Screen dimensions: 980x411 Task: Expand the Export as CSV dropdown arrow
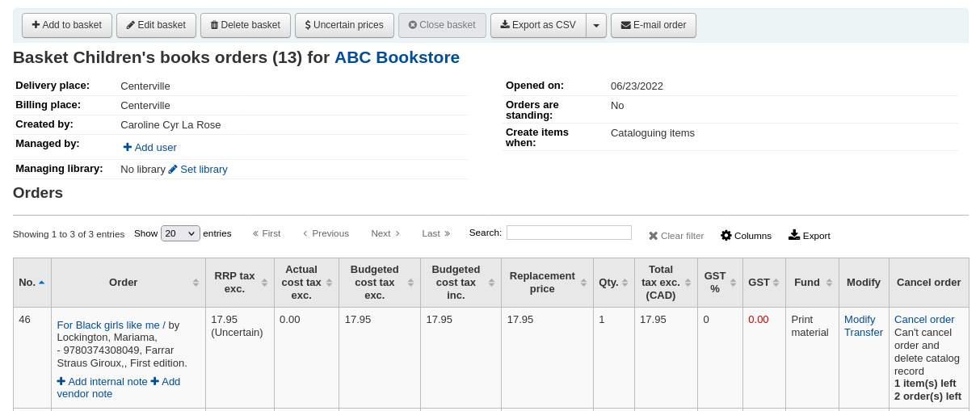coord(596,25)
